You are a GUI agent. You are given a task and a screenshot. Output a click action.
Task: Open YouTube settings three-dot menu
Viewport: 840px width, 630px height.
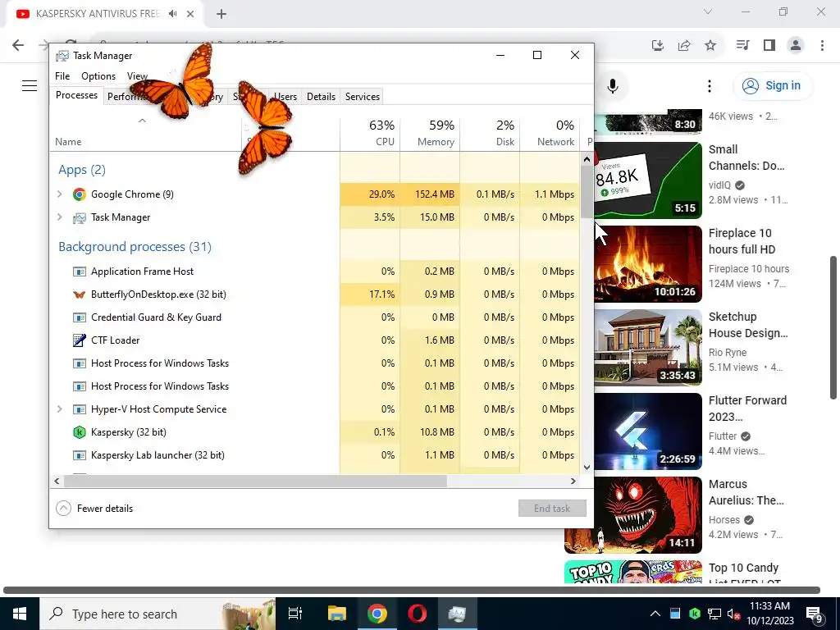710,86
